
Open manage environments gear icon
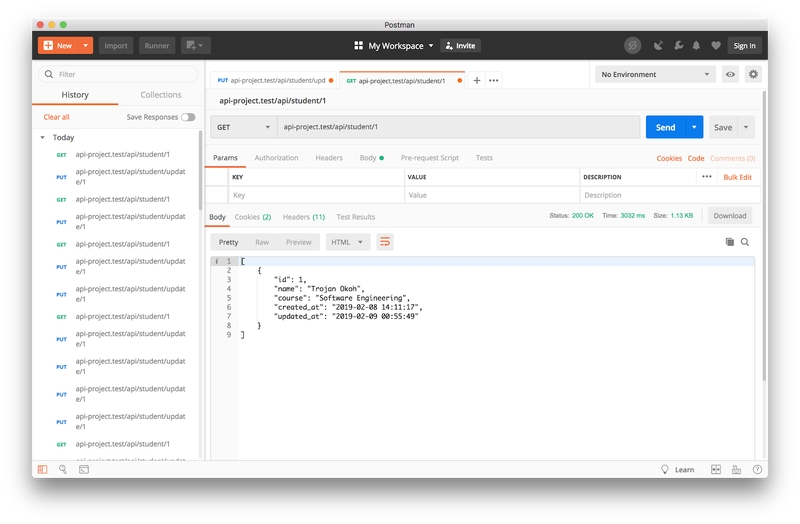pyautogui.click(x=753, y=74)
